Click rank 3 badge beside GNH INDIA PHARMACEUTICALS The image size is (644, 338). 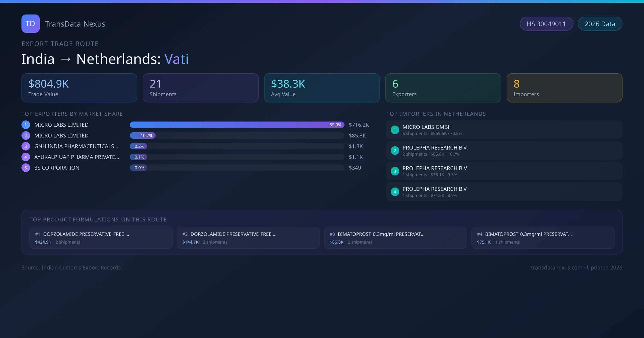[x=26, y=146]
